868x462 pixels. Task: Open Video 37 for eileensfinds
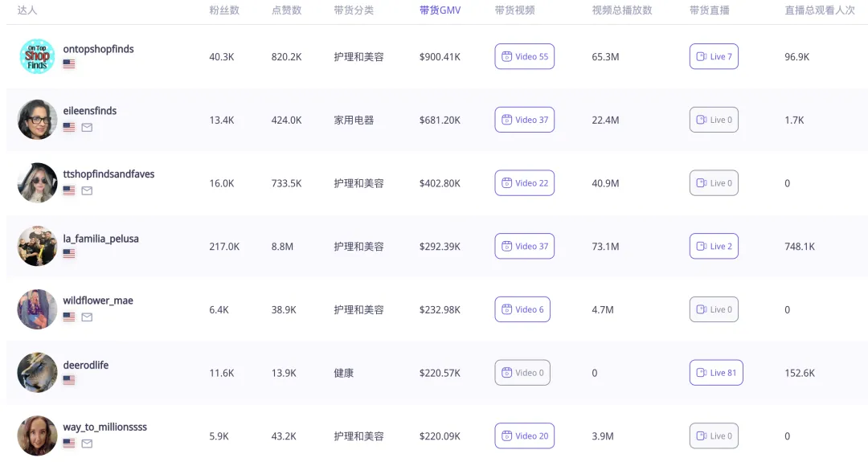(524, 120)
